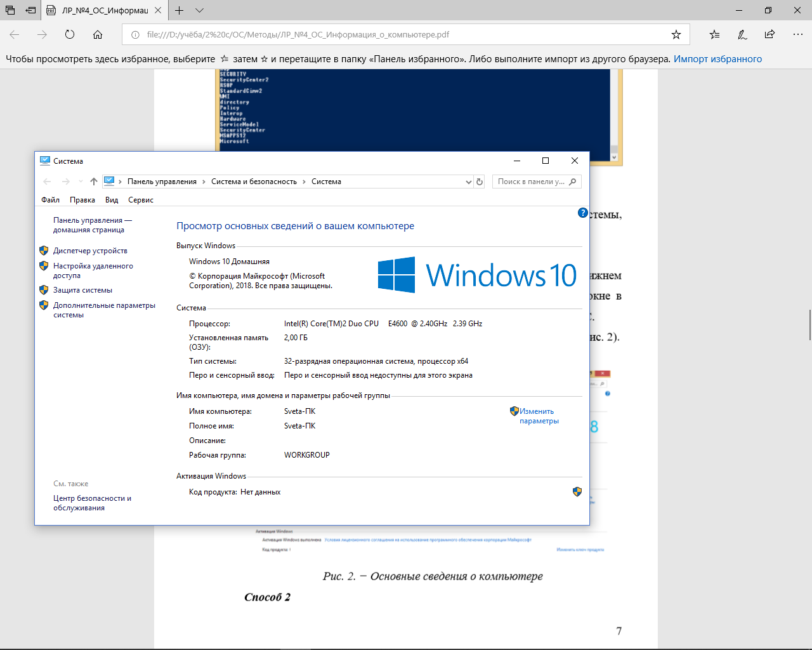Screen dimensions: 812x650
Task: Click the Система window title icon
Action: point(45,161)
